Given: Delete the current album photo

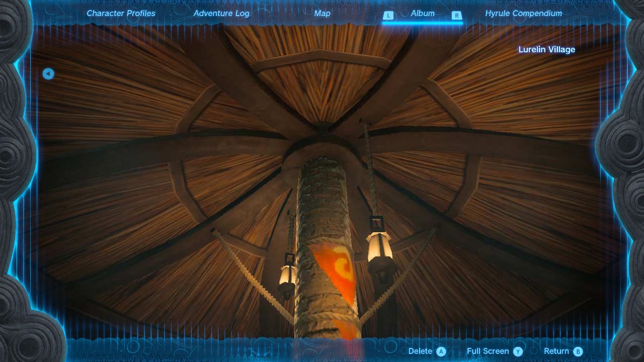Looking at the screenshot, I should (x=427, y=351).
